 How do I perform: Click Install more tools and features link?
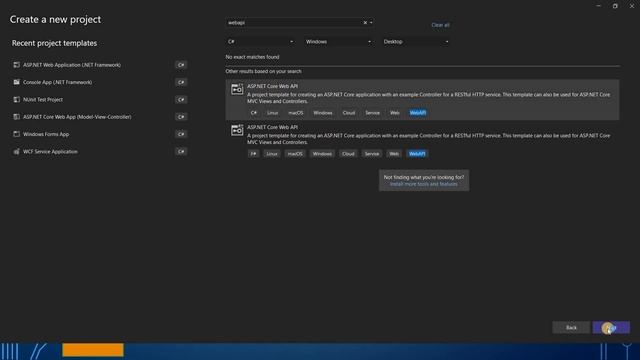424,184
